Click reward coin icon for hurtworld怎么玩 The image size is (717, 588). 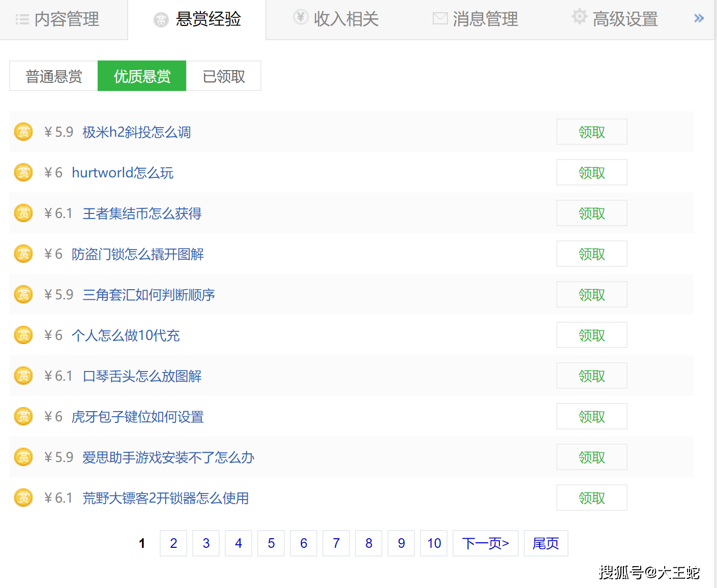23,172
